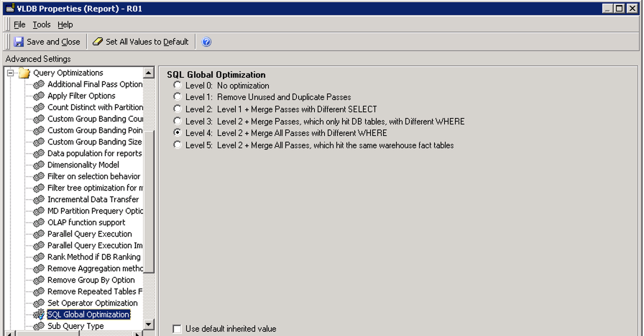Click the gear icon beside OLAP function support
Image resolution: width=644 pixels, height=336 pixels.
point(39,222)
